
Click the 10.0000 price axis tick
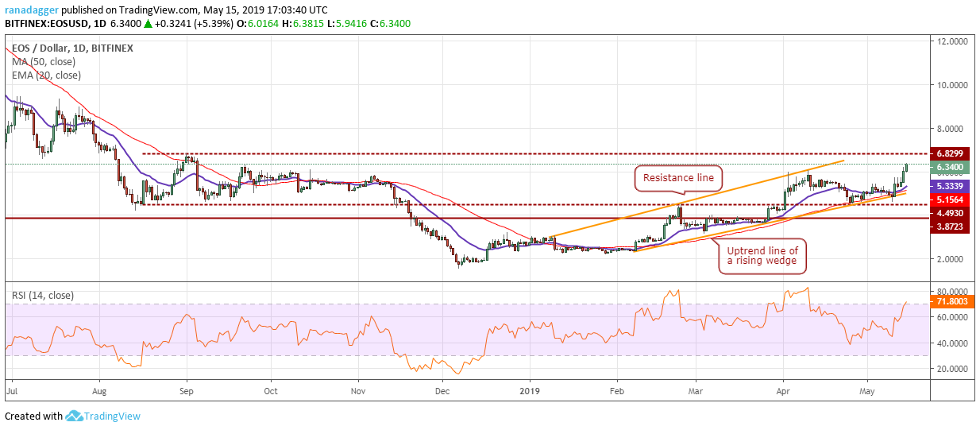click(953, 84)
